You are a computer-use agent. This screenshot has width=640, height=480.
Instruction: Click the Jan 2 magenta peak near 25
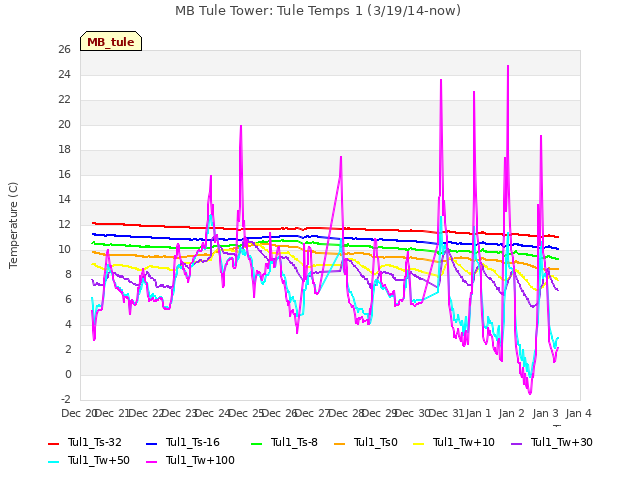point(508,66)
